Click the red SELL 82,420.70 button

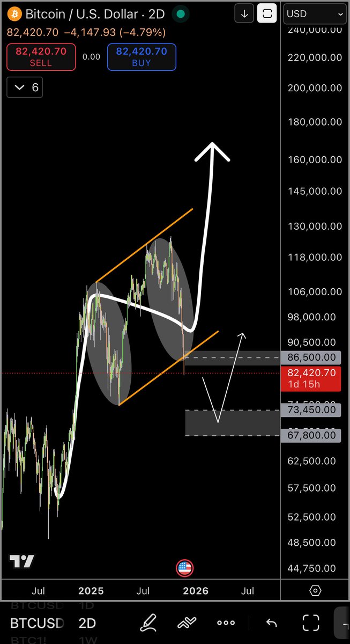tap(41, 57)
